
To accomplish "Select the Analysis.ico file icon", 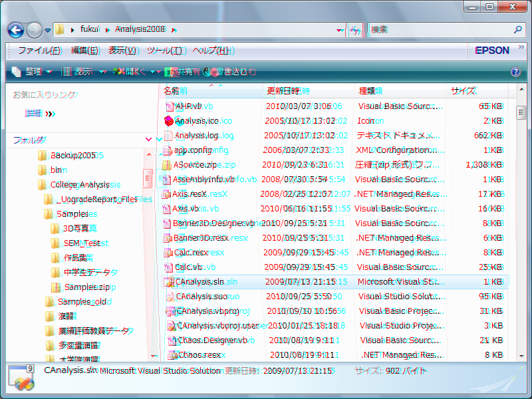I will 169,121.
